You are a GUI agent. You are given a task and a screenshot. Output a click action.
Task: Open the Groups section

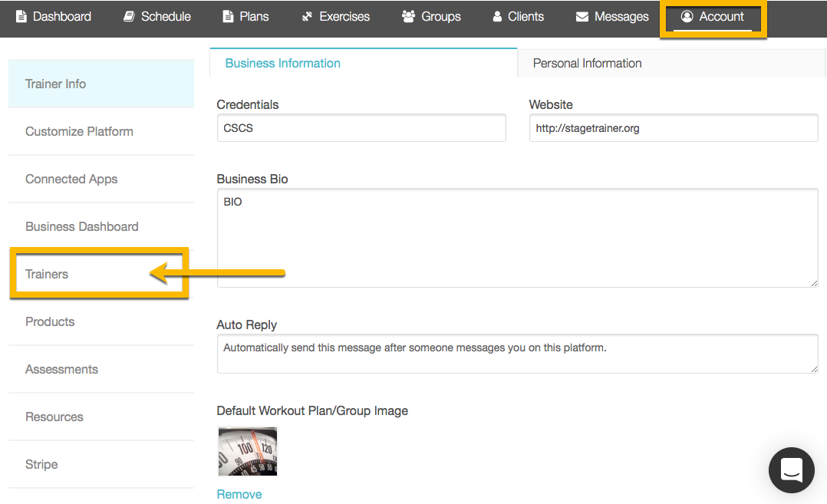(431, 17)
